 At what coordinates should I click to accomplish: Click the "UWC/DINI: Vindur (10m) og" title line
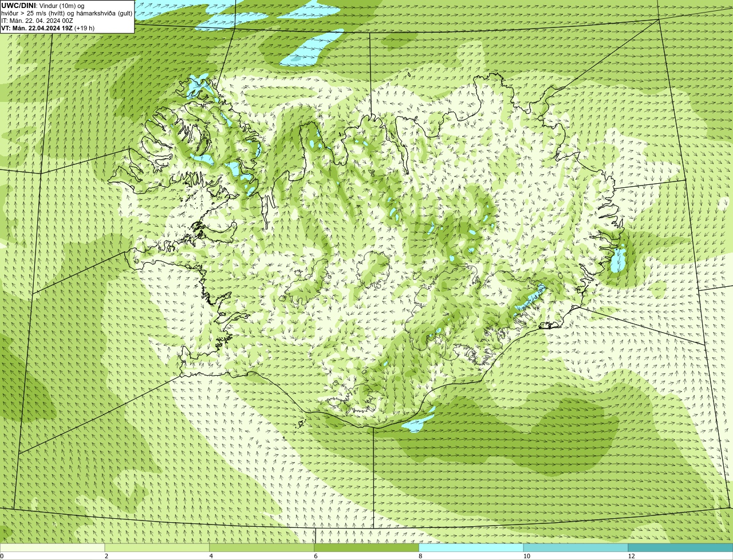pyautogui.click(x=42, y=6)
